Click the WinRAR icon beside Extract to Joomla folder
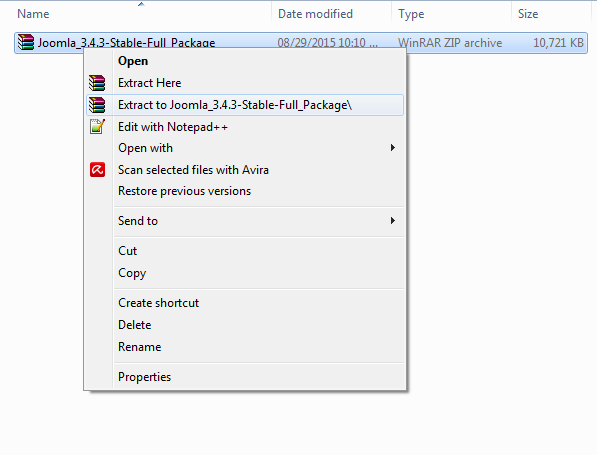 pyautogui.click(x=97, y=105)
